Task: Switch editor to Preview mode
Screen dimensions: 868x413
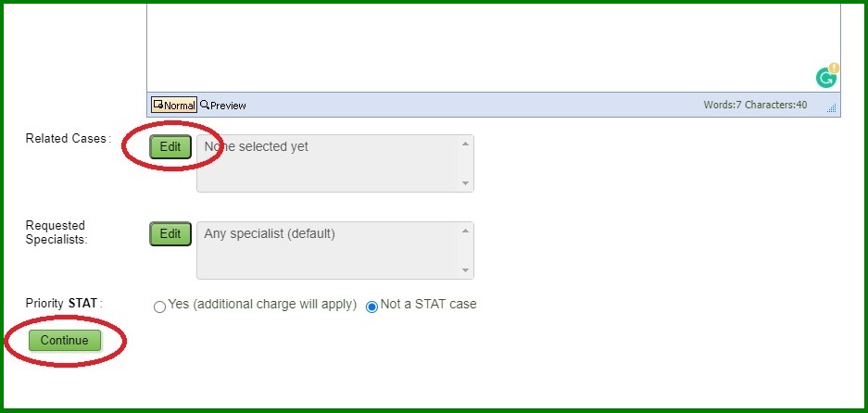Action: pyautogui.click(x=223, y=105)
